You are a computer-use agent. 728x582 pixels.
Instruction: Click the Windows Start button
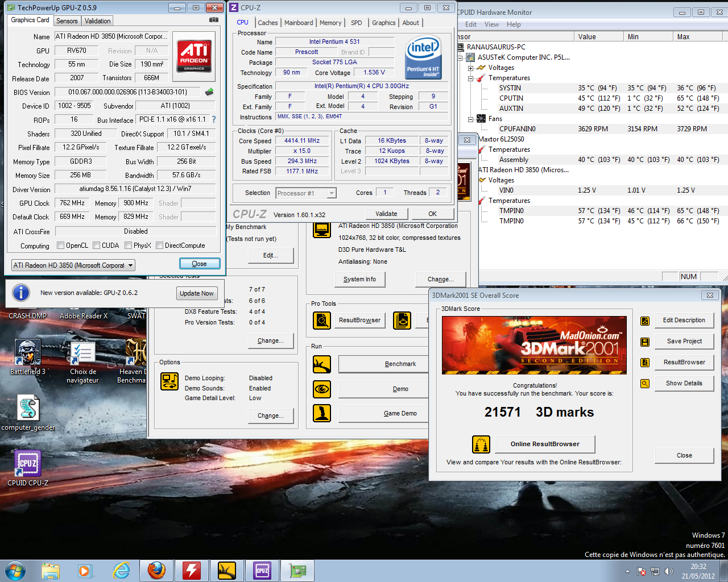tap(15, 570)
